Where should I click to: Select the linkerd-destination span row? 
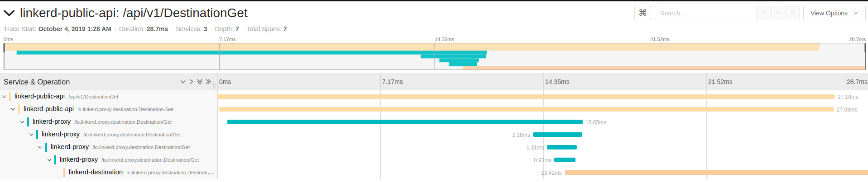tap(96, 173)
